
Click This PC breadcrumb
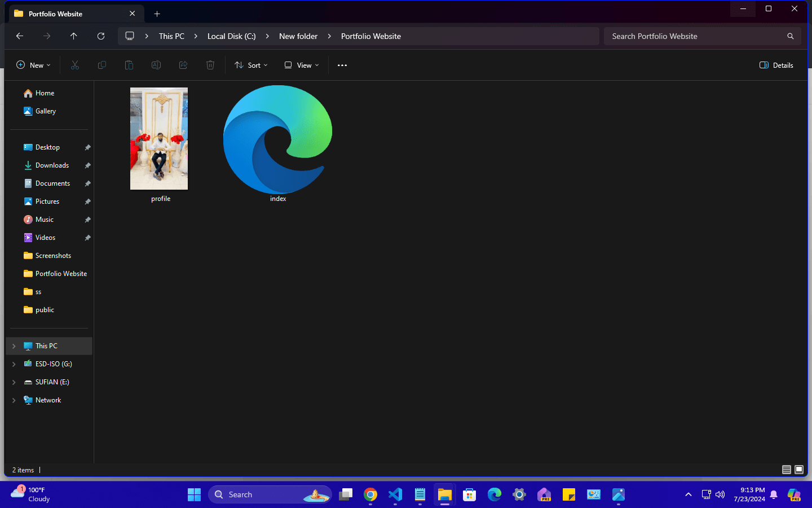[x=171, y=36]
